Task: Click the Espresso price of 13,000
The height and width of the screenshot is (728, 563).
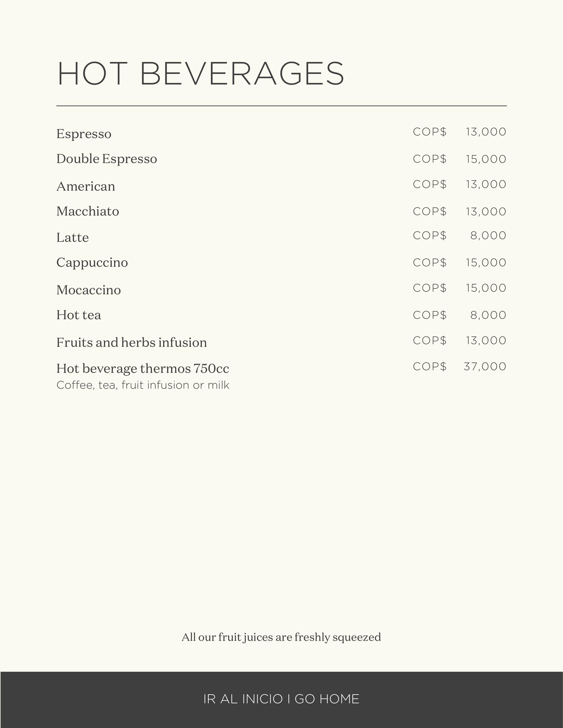Action: click(x=486, y=132)
